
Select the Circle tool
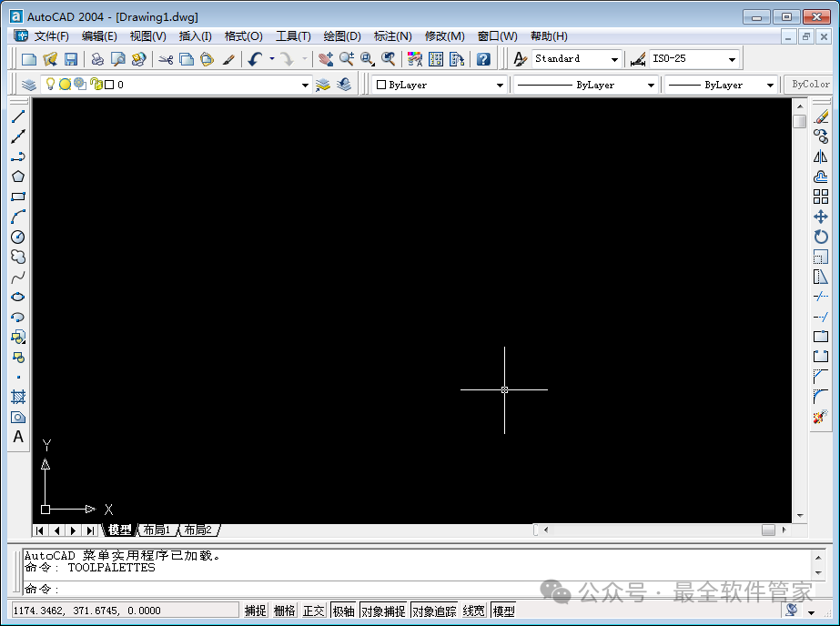click(x=18, y=237)
